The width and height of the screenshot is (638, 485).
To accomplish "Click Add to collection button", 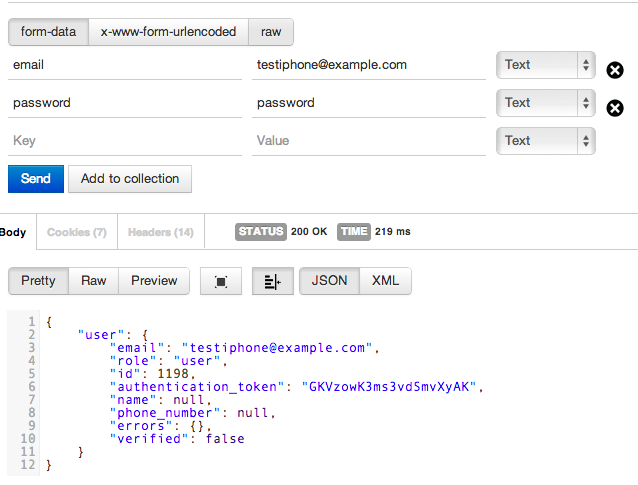I will [x=130, y=179].
